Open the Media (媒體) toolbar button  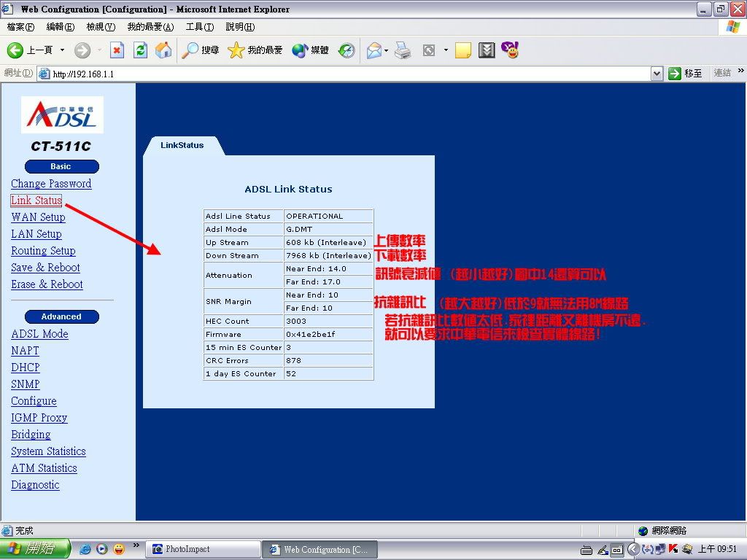[x=310, y=50]
